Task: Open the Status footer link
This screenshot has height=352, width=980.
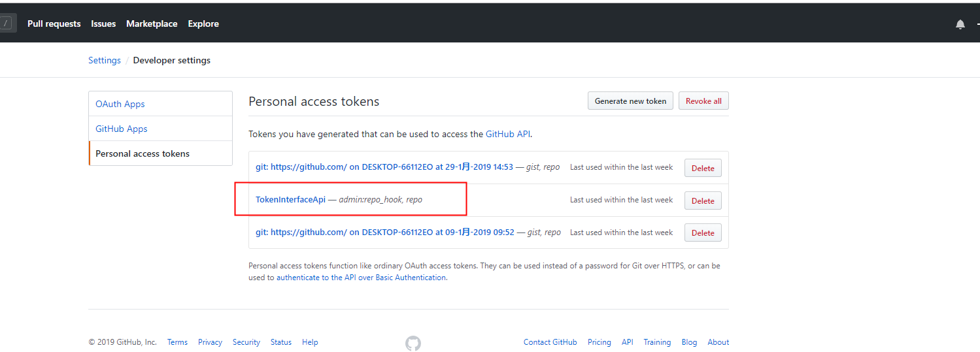Action: click(x=281, y=342)
